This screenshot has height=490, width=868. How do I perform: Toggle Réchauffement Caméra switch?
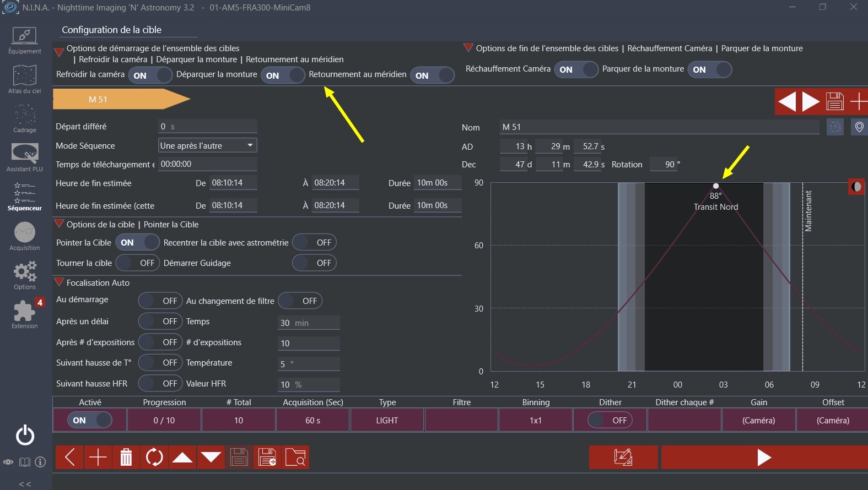coord(576,69)
